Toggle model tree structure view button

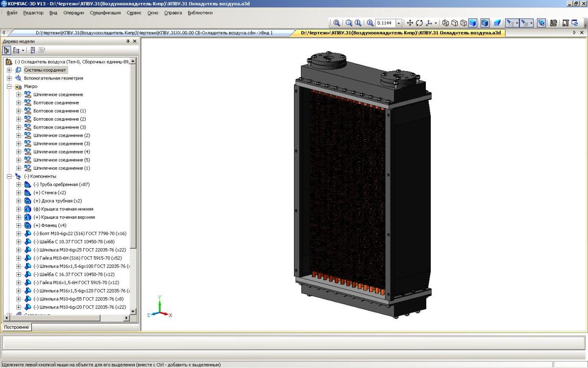(x=8, y=50)
